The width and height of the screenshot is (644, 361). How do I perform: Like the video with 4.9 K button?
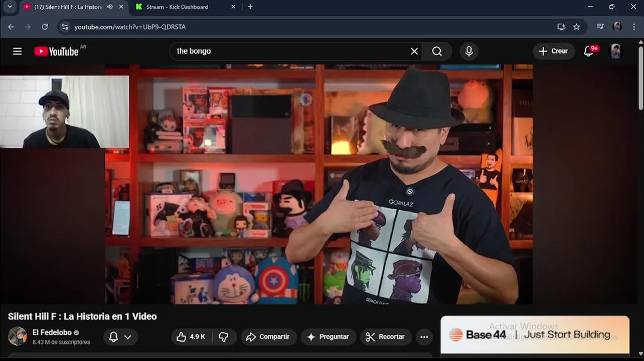coord(192,337)
